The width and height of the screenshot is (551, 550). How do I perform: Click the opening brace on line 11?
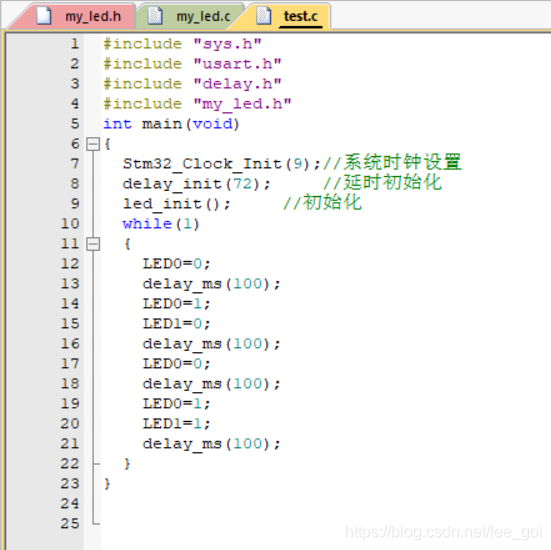point(127,244)
